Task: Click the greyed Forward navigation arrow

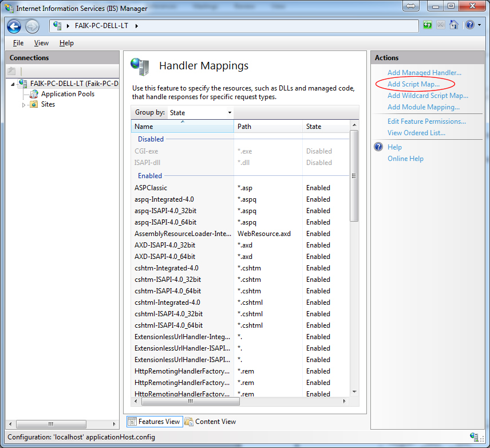Action: tap(32, 26)
